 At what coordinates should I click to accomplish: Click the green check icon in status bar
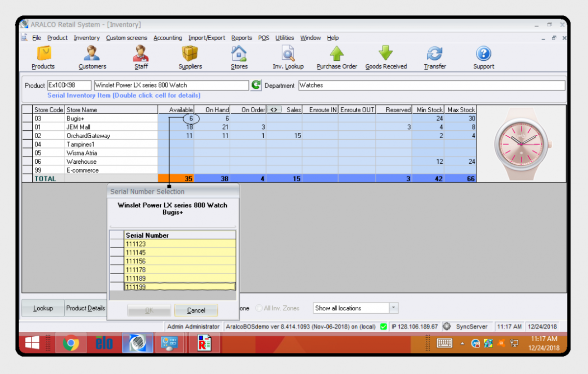coord(383,326)
